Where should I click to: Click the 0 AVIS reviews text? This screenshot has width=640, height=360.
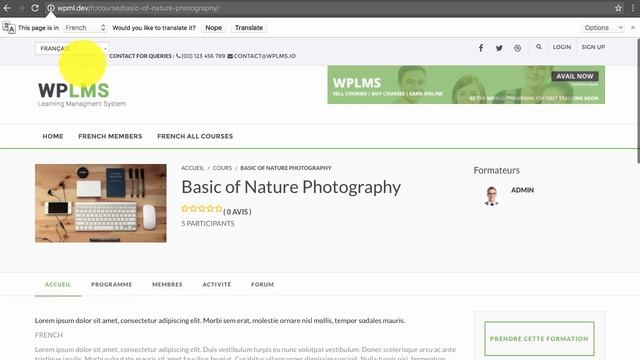(x=237, y=212)
